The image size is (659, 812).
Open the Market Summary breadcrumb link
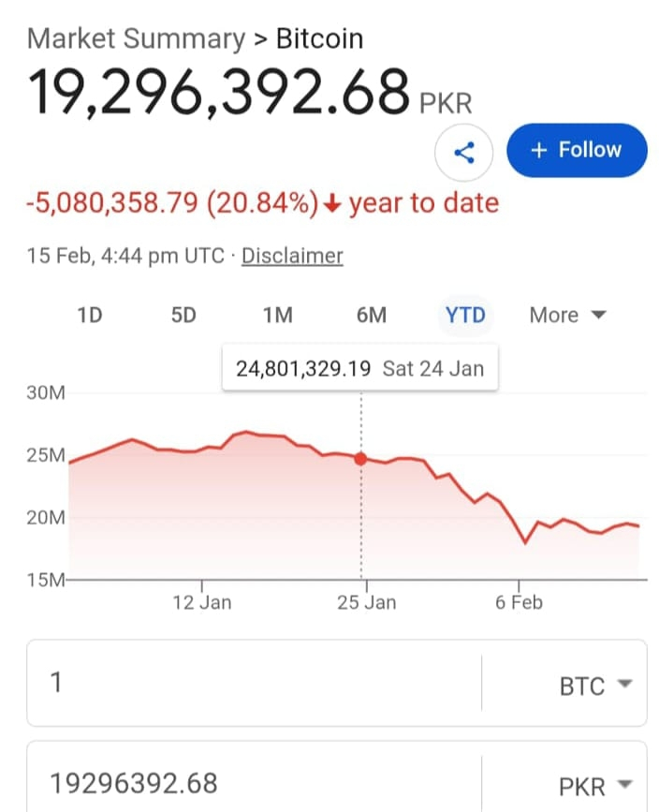click(136, 39)
